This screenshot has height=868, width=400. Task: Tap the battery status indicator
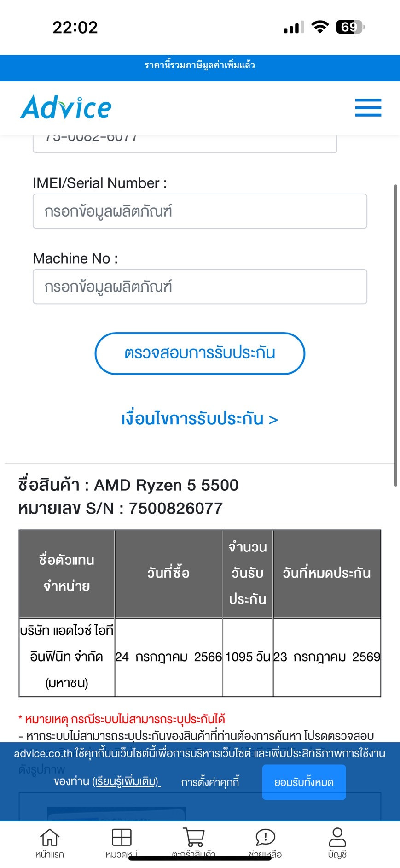pos(350,27)
